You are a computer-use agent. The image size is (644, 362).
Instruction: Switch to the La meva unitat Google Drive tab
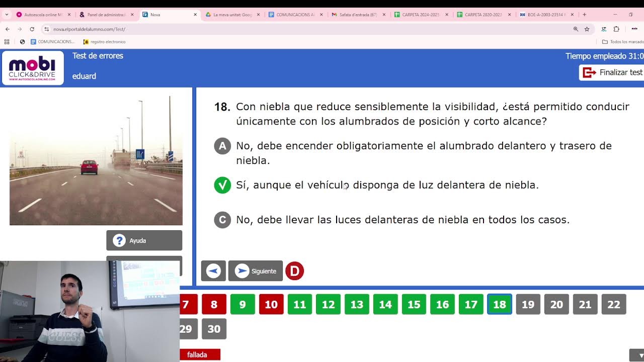232,15
